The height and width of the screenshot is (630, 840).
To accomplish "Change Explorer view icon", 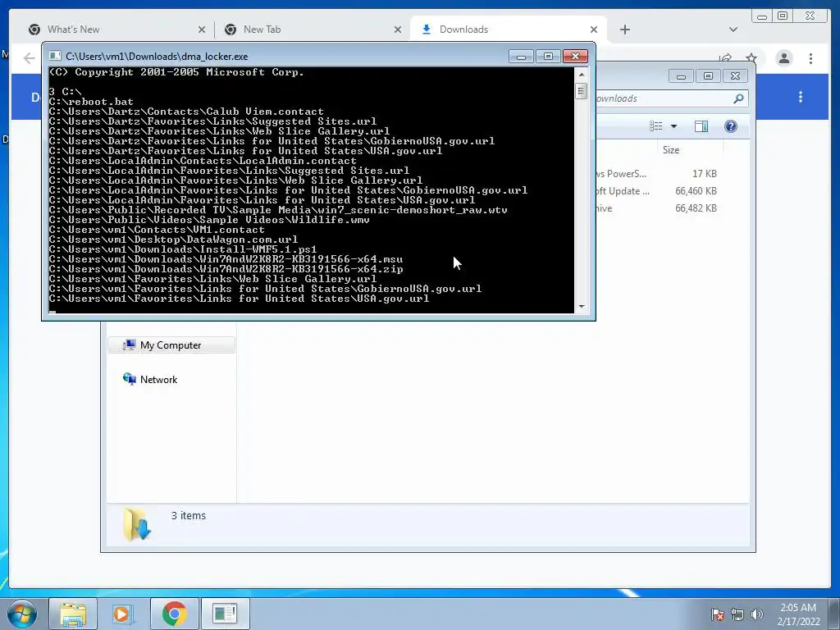I will click(655, 126).
